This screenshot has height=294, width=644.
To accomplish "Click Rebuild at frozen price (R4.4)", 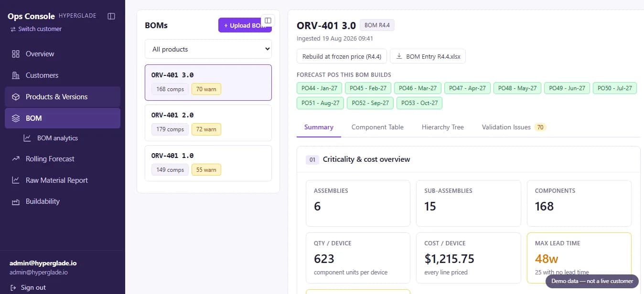I will 342,56.
